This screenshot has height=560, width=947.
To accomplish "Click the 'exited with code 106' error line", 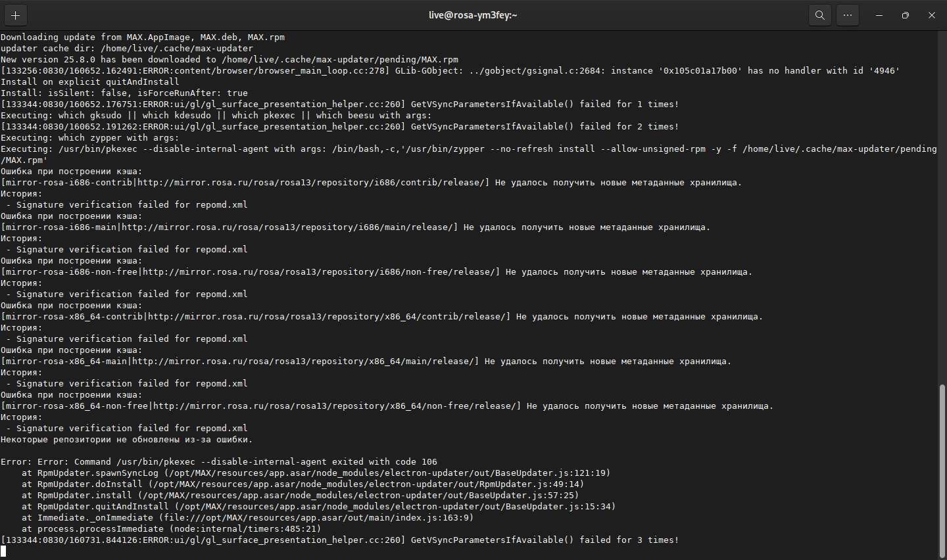I will (219, 462).
